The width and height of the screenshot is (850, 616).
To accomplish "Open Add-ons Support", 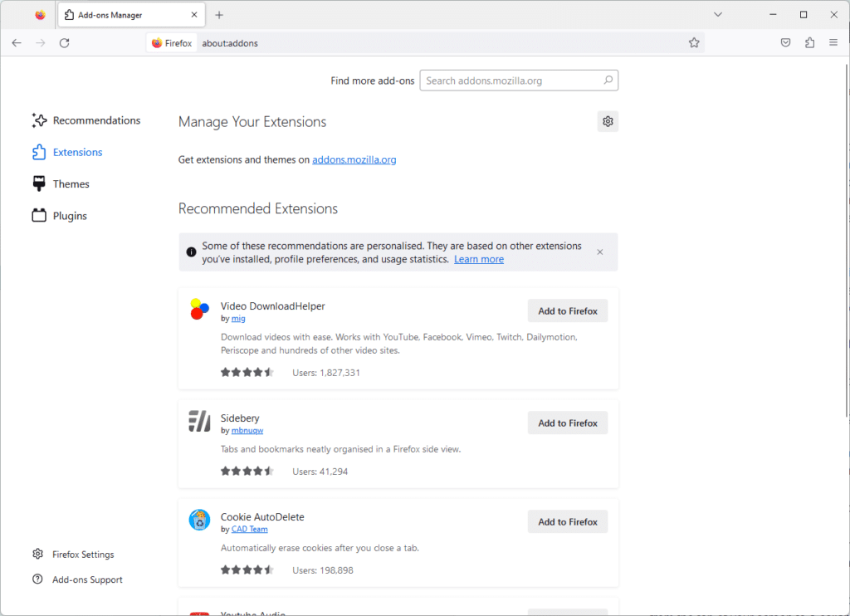I will tap(77, 579).
